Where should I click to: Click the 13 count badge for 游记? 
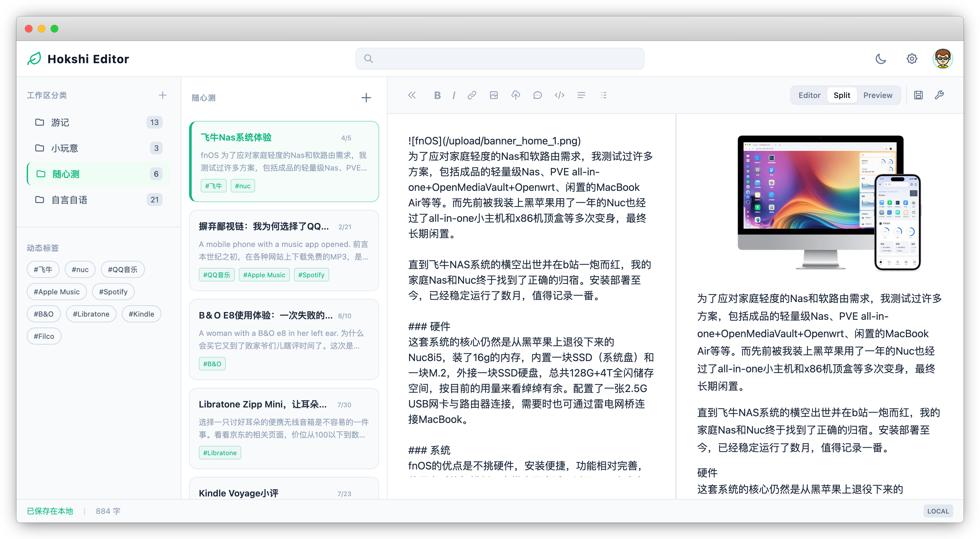coord(154,122)
